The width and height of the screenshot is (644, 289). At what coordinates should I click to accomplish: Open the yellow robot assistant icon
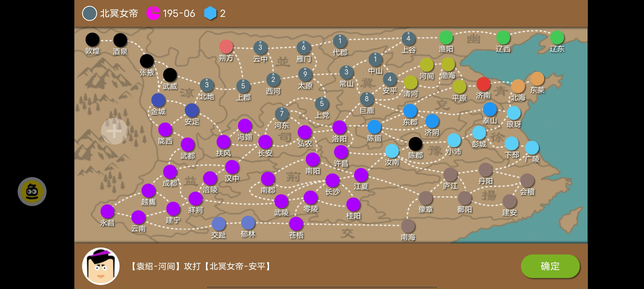(32, 192)
